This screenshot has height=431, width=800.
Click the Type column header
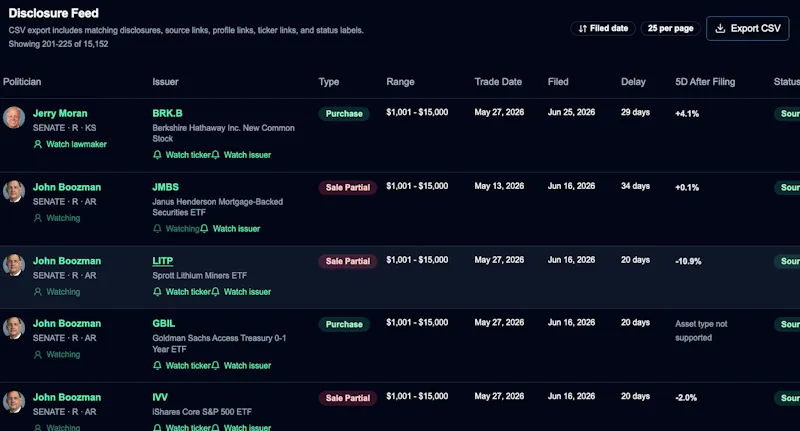click(x=329, y=82)
